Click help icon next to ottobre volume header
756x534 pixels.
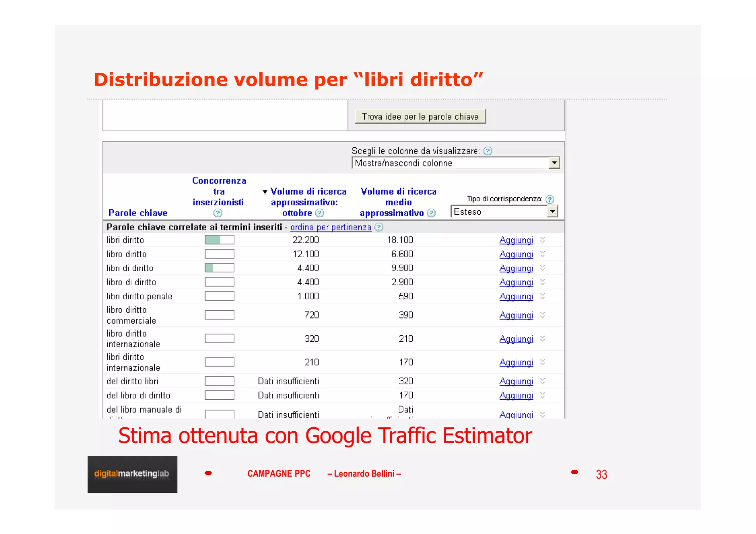(320, 213)
